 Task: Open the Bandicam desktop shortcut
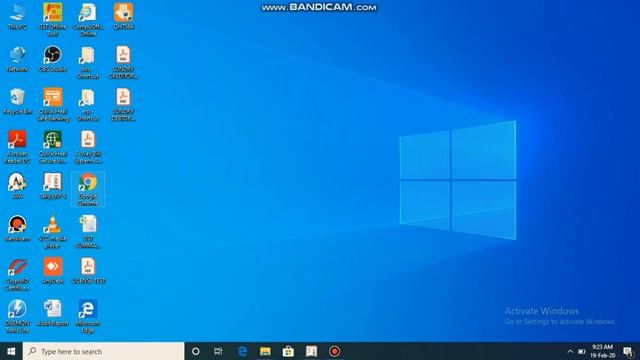point(18,229)
